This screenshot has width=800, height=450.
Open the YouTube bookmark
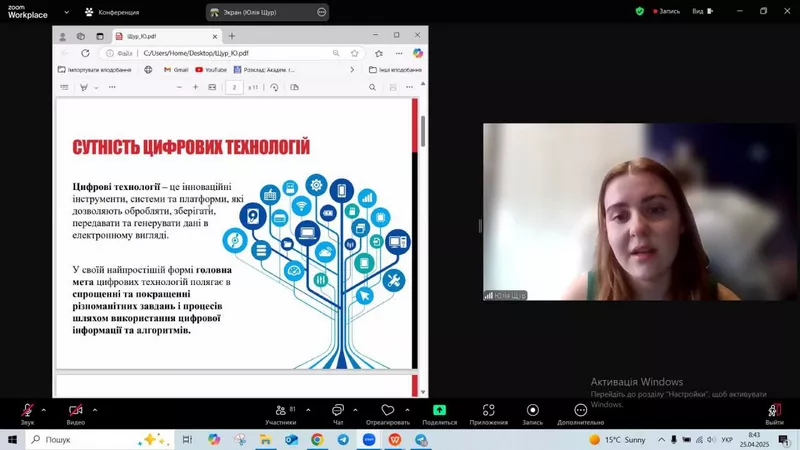click(x=211, y=70)
